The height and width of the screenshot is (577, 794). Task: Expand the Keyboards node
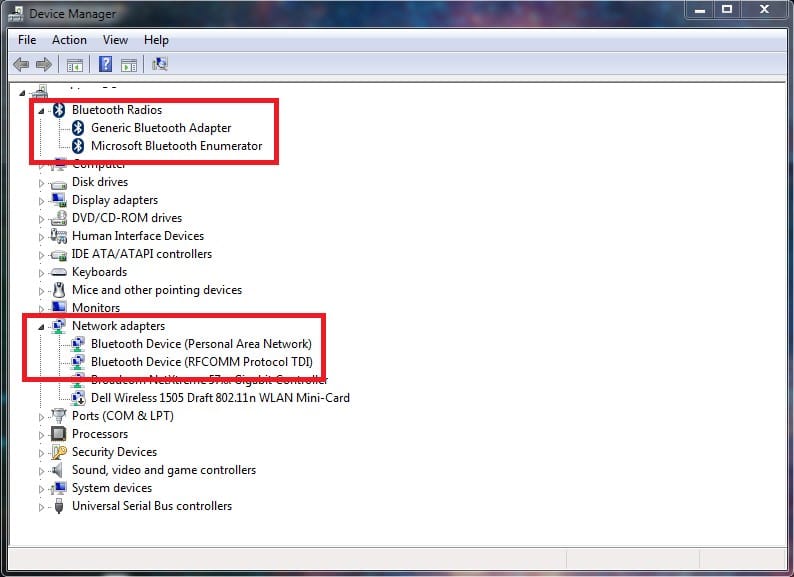(41, 273)
